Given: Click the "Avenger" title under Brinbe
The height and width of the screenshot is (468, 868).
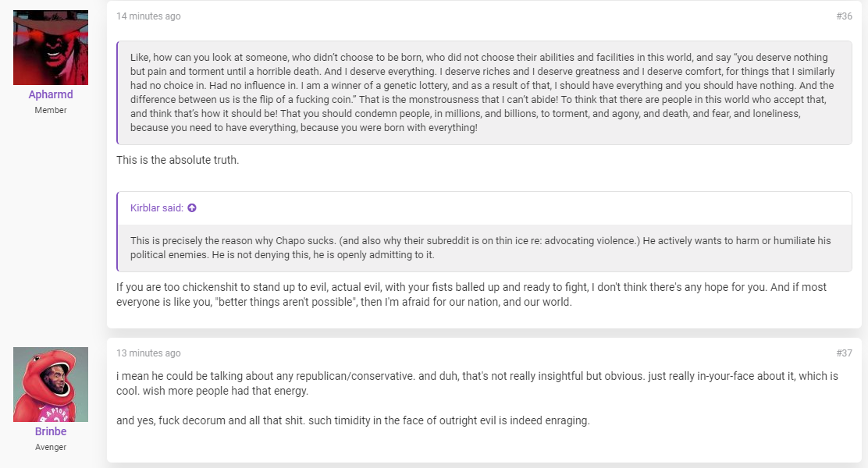Looking at the screenshot, I should (x=51, y=447).
